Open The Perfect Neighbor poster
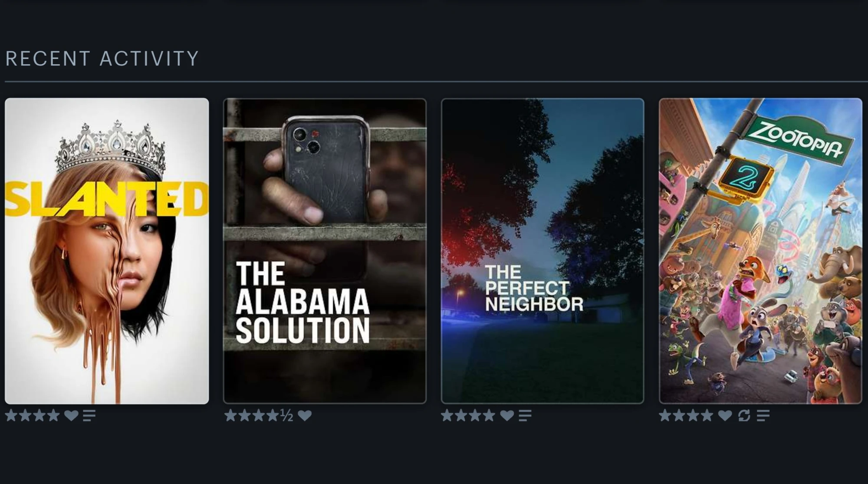Screen dimensions: 868x484 tap(542, 251)
